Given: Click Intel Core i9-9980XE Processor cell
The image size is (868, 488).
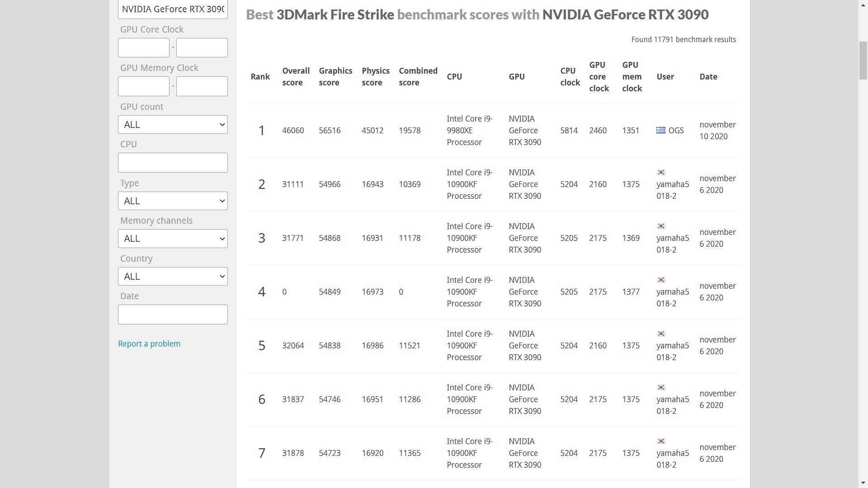Looking at the screenshot, I should click(470, 131).
